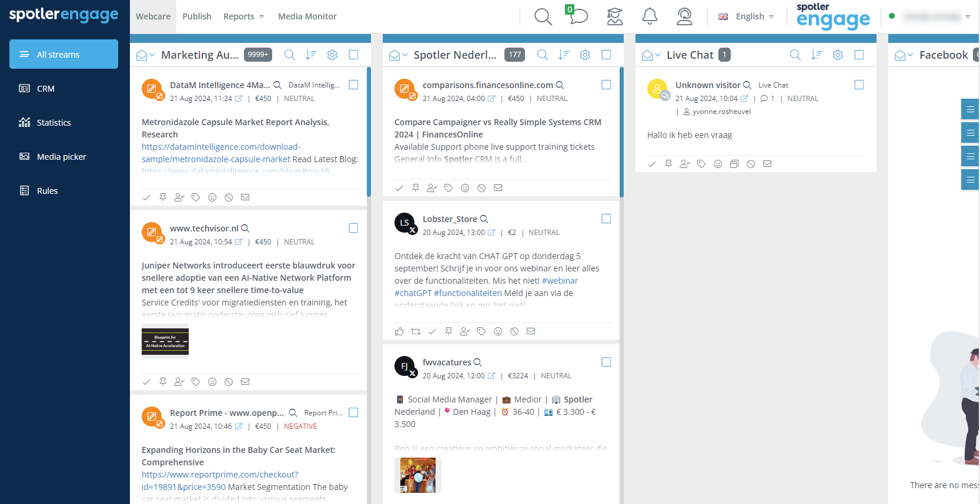Like the Lobster_Store post with thumbs up
This screenshot has width=980, height=504.
pos(399,331)
